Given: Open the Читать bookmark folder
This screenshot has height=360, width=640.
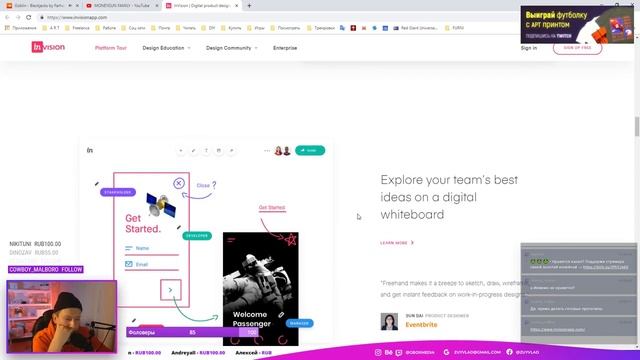Looking at the screenshot, I should pyautogui.click(x=186, y=28).
